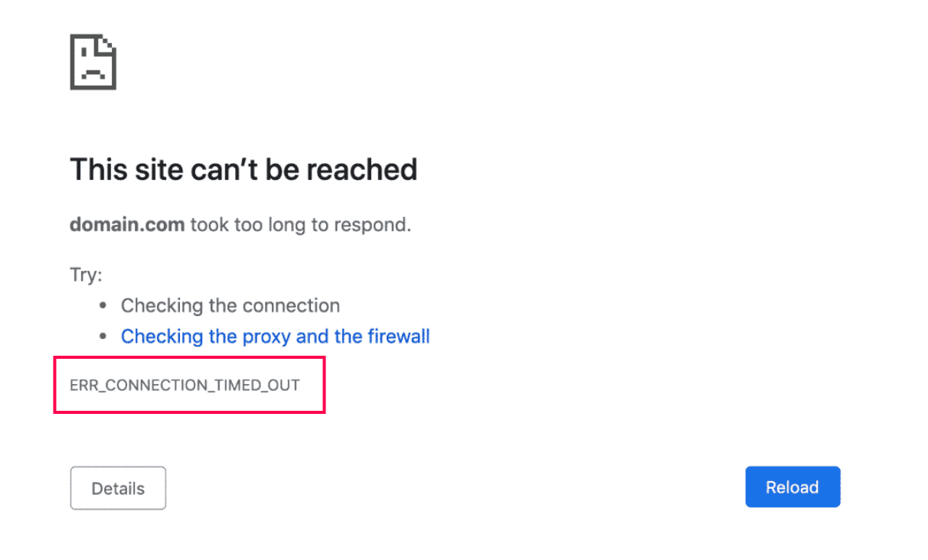The image size is (928, 560).
Task: Click the 'Checking the connection' suggestion
Action: pyautogui.click(x=230, y=306)
